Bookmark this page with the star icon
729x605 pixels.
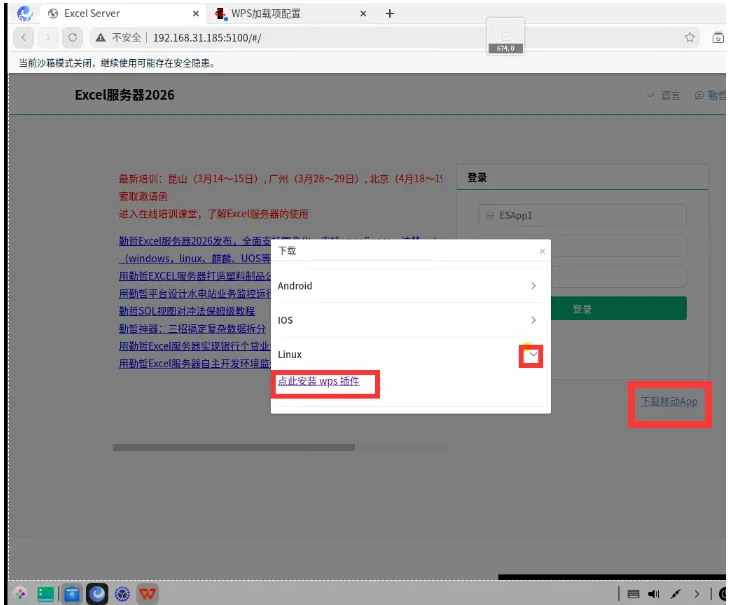click(689, 38)
